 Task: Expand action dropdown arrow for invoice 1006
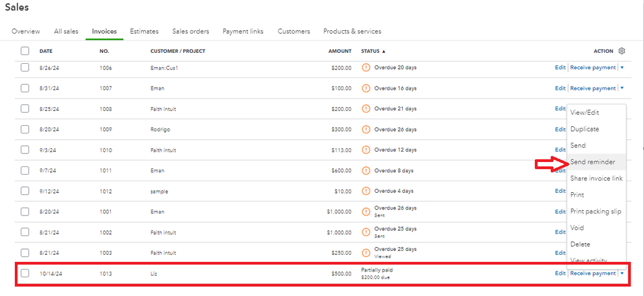(622, 67)
